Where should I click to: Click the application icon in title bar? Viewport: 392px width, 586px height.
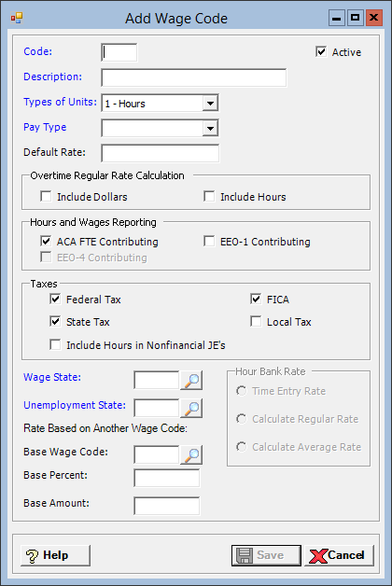tap(17, 18)
